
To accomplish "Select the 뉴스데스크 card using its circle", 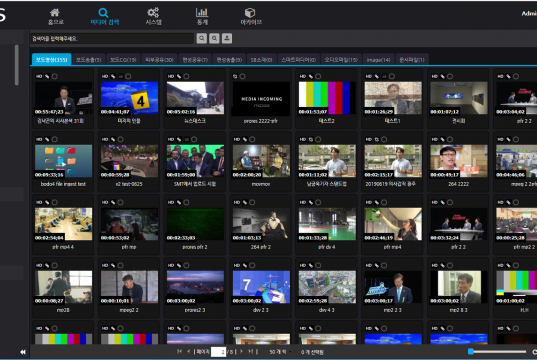I will point(187,76).
